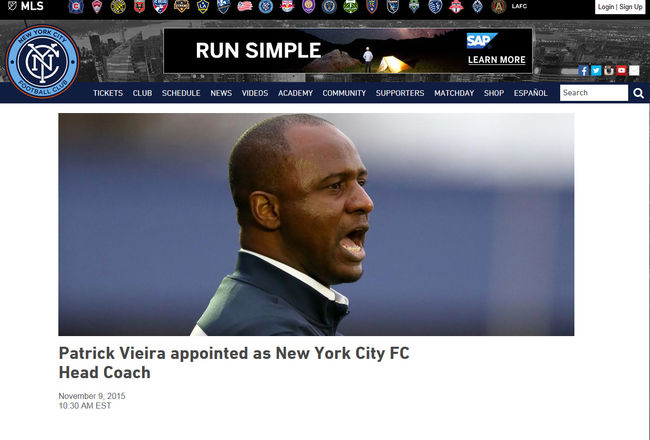
Task: Open the LAFC team link
Action: click(519, 6)
